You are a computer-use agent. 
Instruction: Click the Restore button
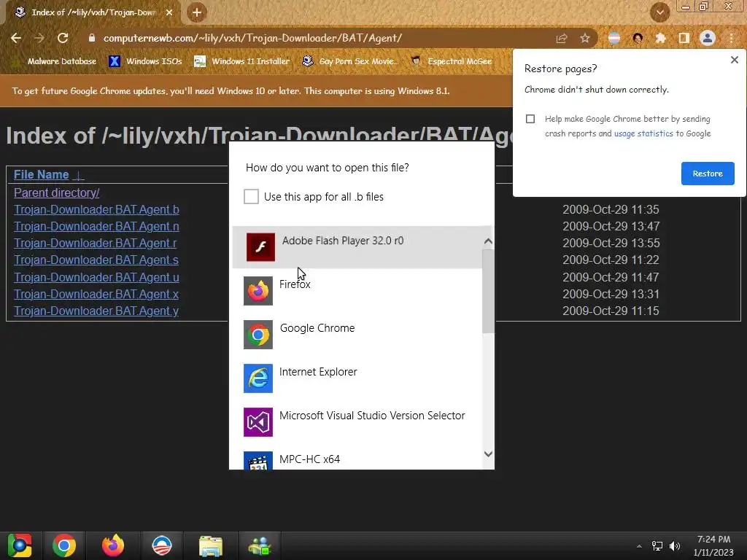pos(708,174)
